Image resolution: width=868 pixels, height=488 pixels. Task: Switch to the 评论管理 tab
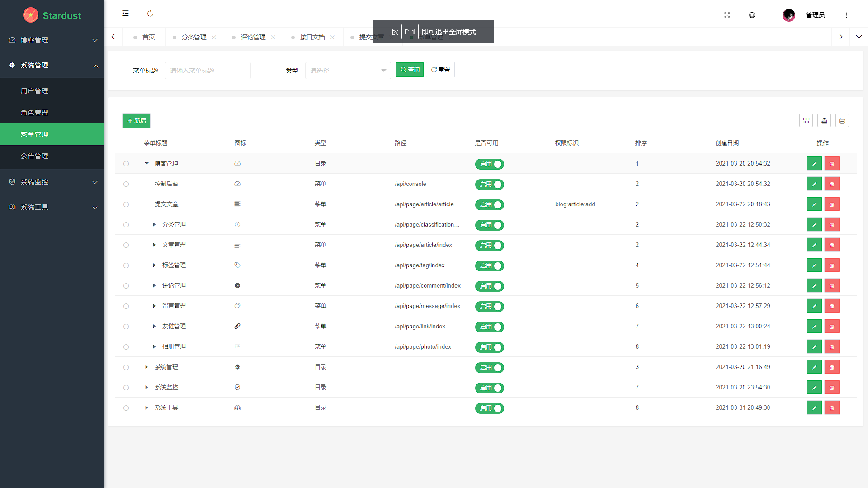coord(253,37)
